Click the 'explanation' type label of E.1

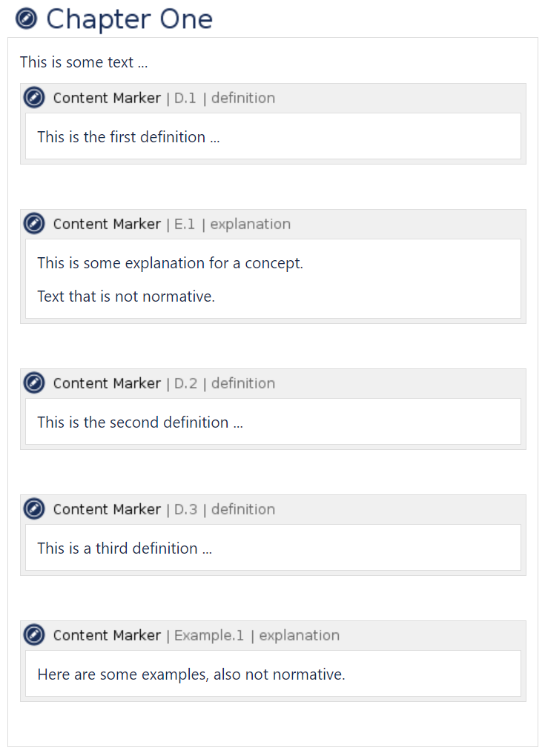(251, 224)
